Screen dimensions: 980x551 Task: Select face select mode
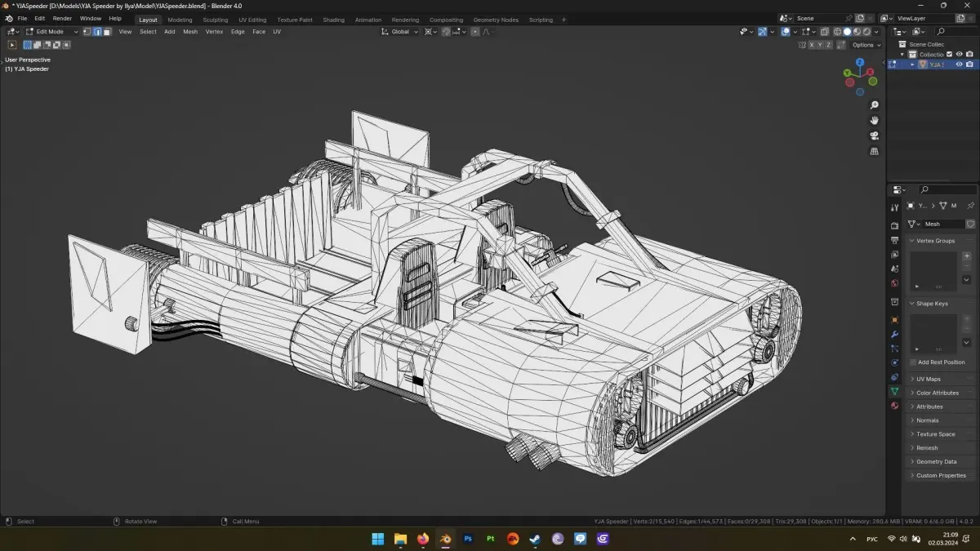tap(107, 32)
